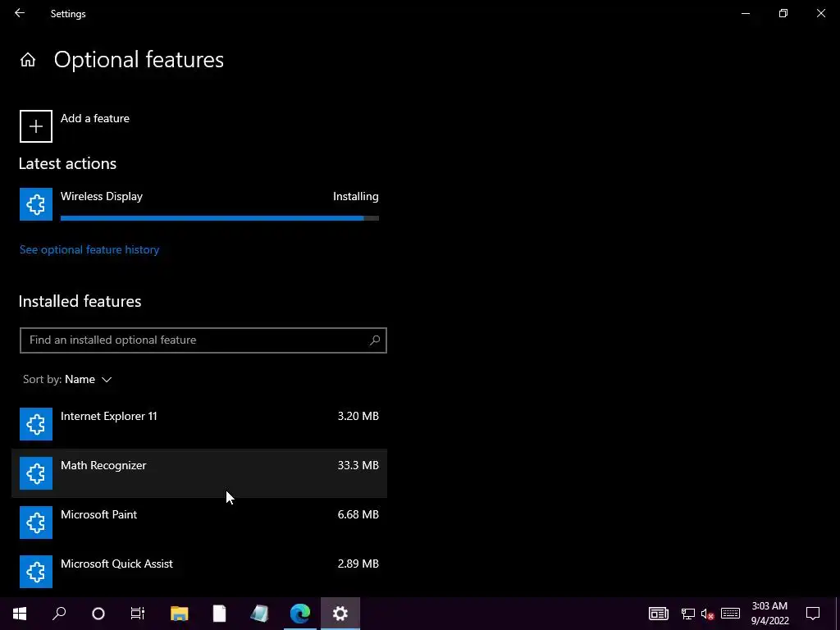Click the Internet Explorer 11 feature icon

(x=36, y=424)
